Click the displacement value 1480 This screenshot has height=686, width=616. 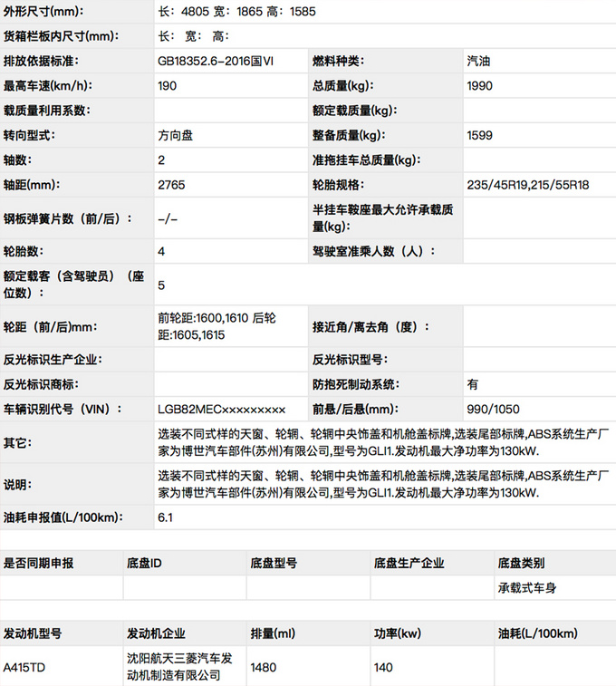264,668
